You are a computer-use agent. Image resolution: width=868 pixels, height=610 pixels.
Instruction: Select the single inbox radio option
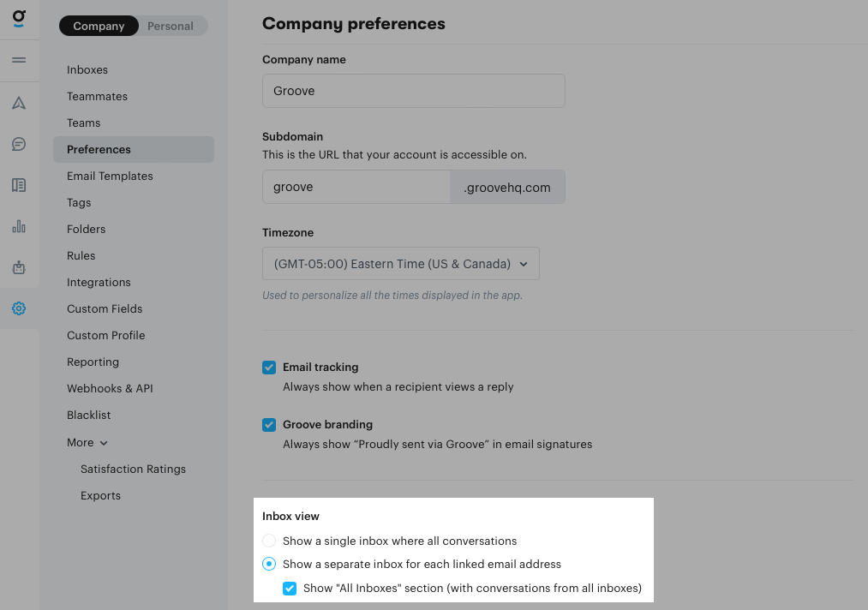(x=269, y=541)
